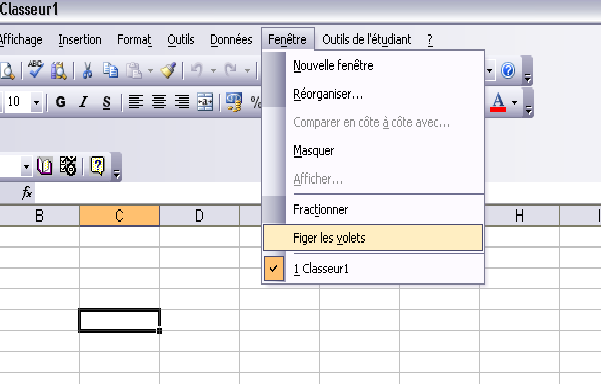This screenshot has width=601, height=384.
Task: Select Figer les volets option
Action: pos(373,238)
